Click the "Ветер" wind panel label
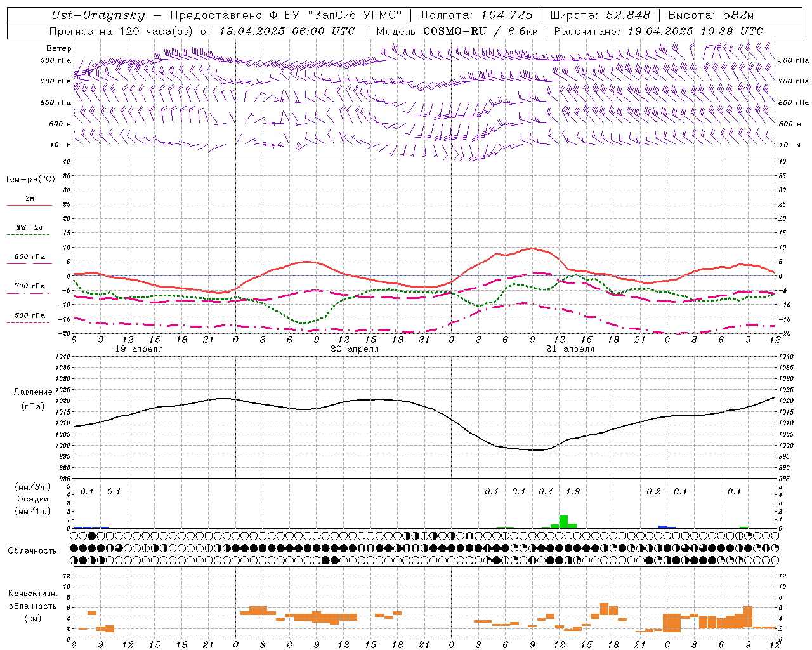The height and width of the screenshot is (650, 812). coord(59,48)
